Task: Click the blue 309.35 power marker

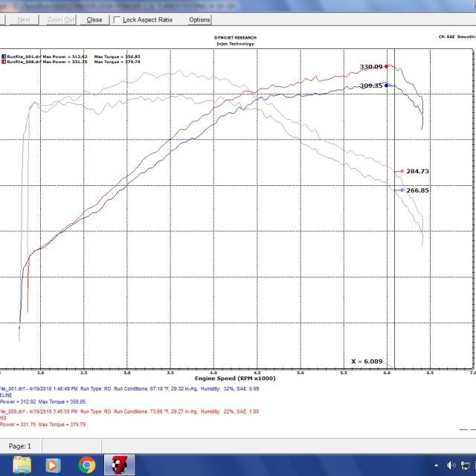Action: [x=387, y=86]
